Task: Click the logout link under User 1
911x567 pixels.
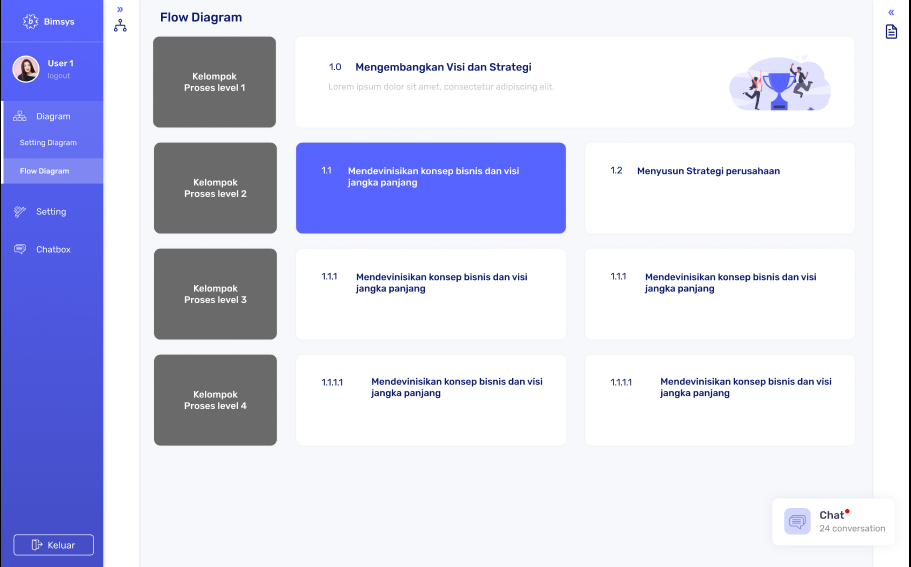Action: coord(59,76)
